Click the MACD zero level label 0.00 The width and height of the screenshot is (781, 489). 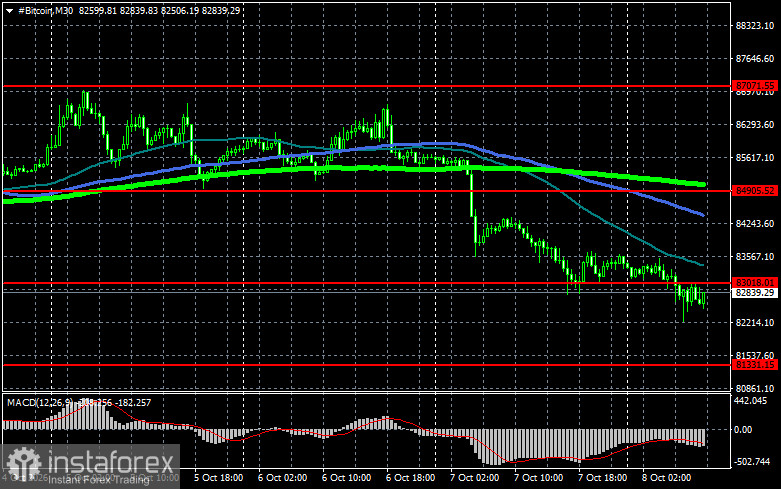(743, 429)
